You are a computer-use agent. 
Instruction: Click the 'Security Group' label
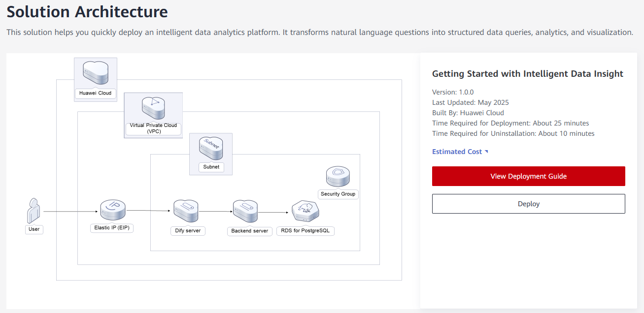[338, 194]
